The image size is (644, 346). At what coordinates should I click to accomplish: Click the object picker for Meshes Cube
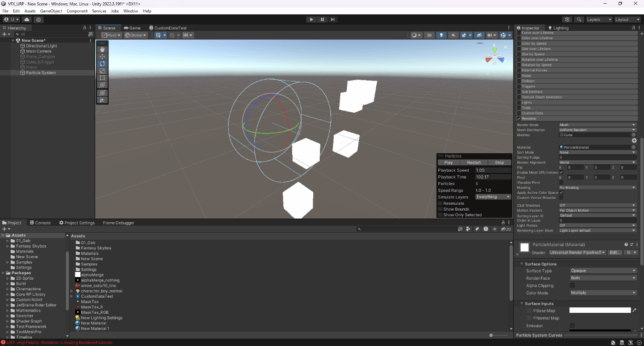(x=633, y=135)
